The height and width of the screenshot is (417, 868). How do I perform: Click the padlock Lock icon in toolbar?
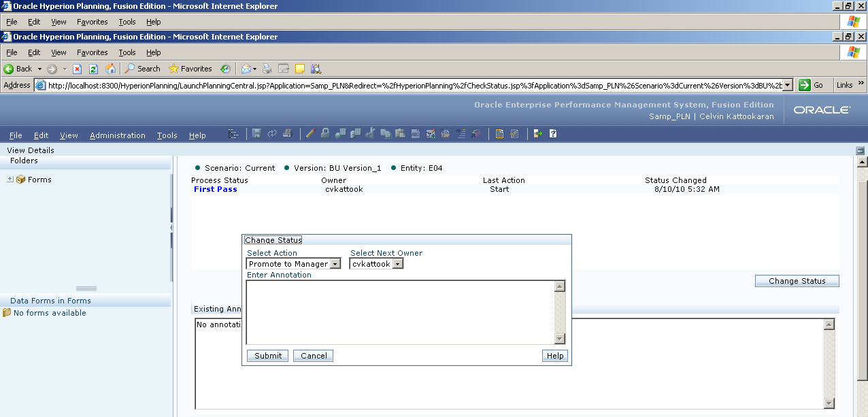326,134
